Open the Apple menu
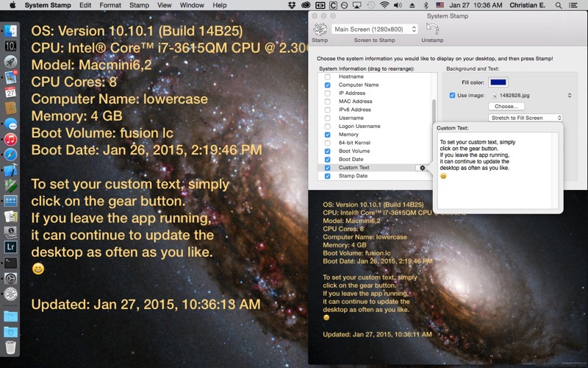Screen dimensions: 588x368 (x=12, y=5)
